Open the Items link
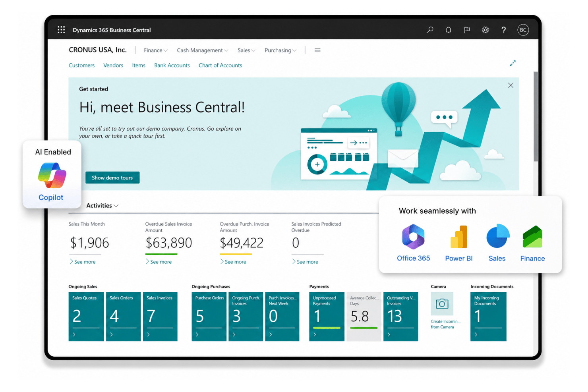 click(139, 66)
